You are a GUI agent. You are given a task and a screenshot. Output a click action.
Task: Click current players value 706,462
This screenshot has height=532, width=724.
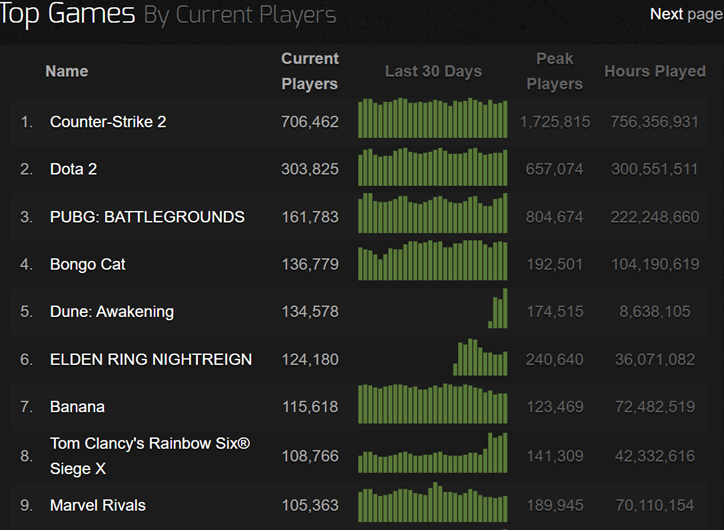310,122
